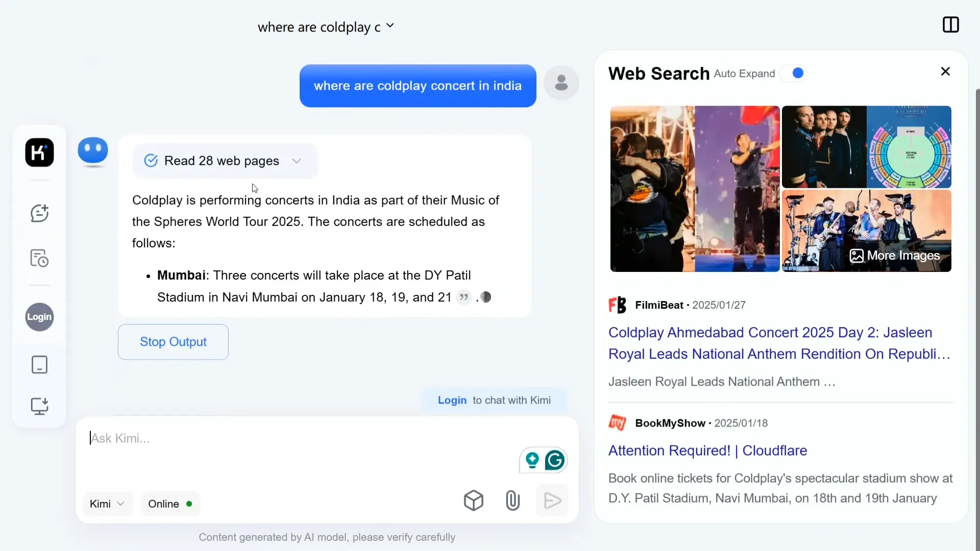Click the round Login avatar in sidebar
Screen dimensions: 980x551
(39, 317)
